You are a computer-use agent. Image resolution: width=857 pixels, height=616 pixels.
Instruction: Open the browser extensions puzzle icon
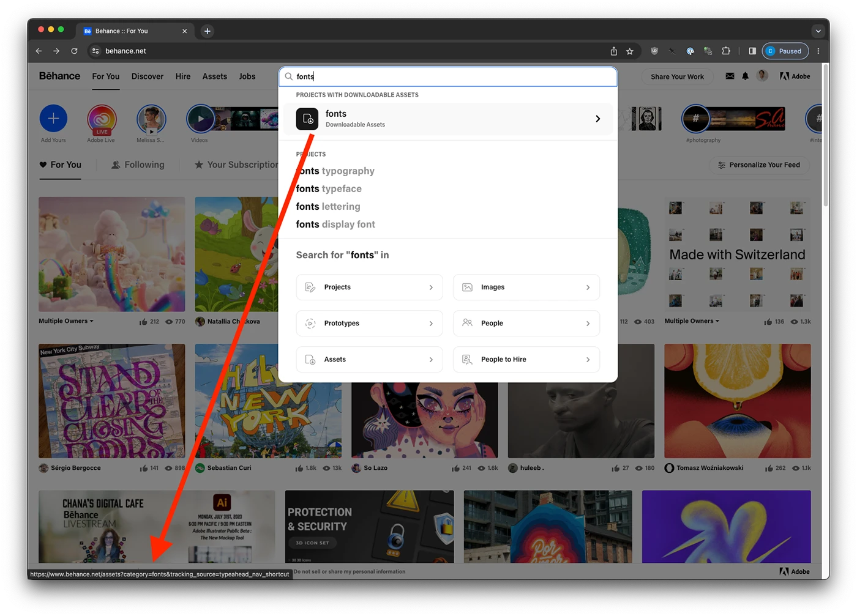726,51
